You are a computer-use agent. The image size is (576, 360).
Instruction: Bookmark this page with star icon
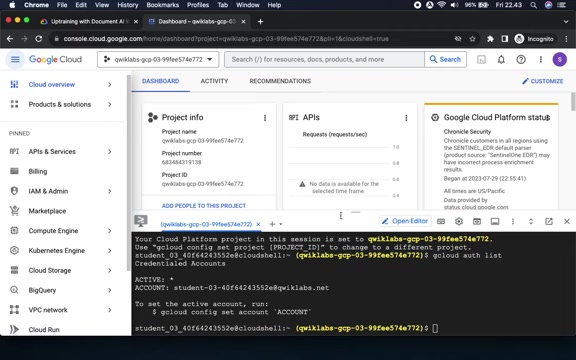[x=472, y=39]
